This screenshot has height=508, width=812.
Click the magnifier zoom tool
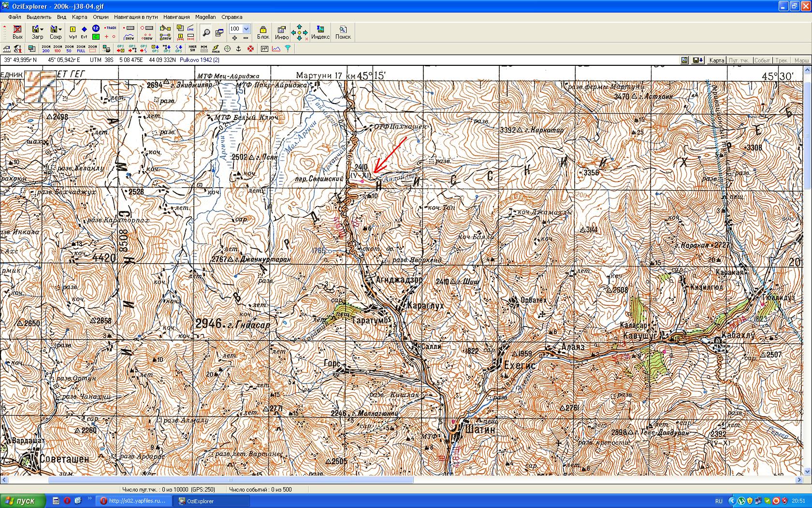coord(206,32)
